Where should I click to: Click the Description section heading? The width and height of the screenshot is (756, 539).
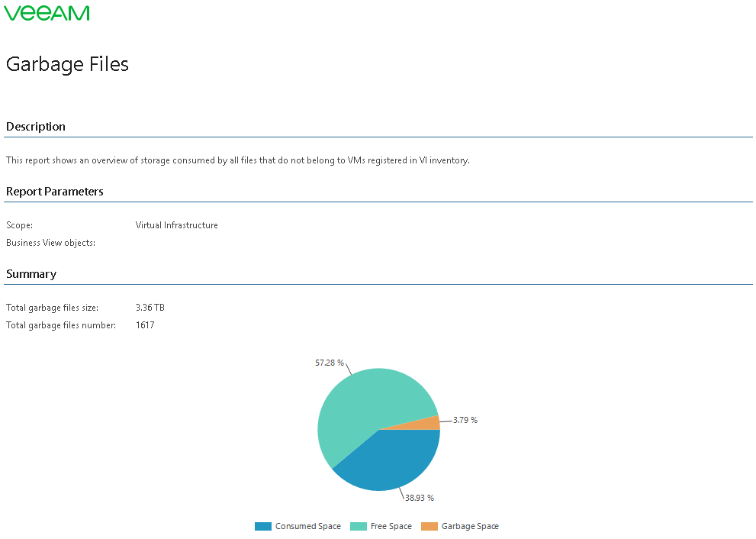tap(36, 127)
